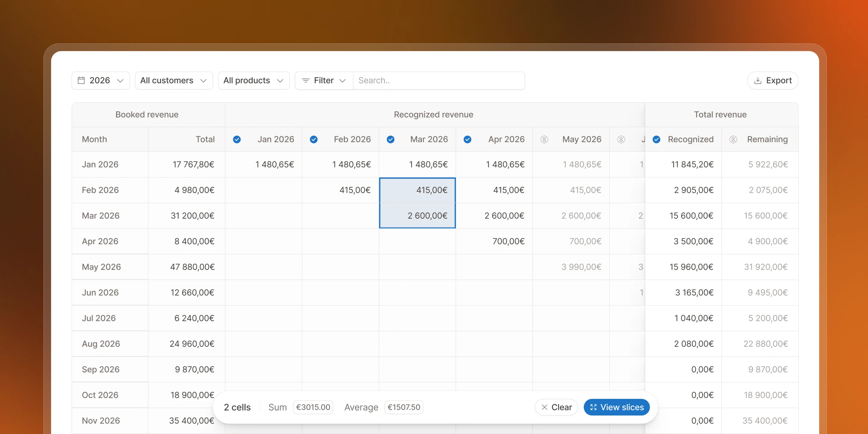This screenshot has height=434, width=868.
Task: Click the Export button
Action: click(773, 80)
